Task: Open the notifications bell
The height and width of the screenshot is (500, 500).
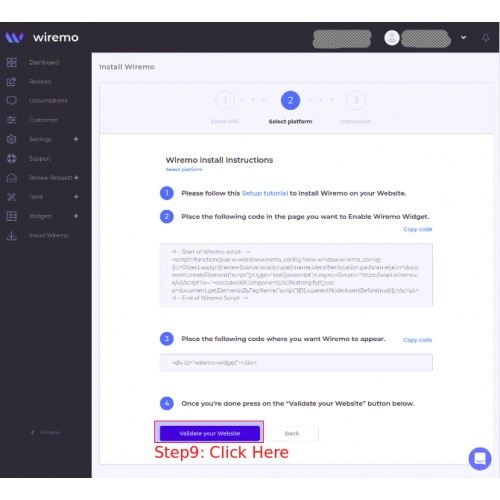Action: point(486,37)
